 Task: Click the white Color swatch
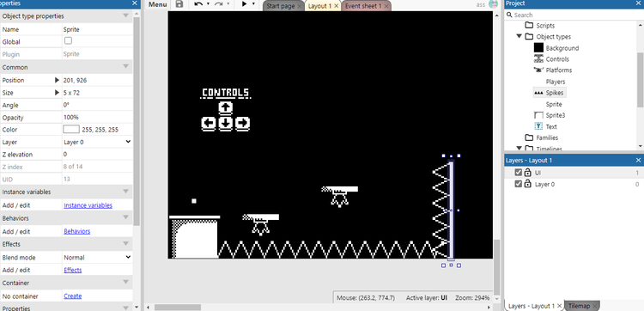pos(71,130)
